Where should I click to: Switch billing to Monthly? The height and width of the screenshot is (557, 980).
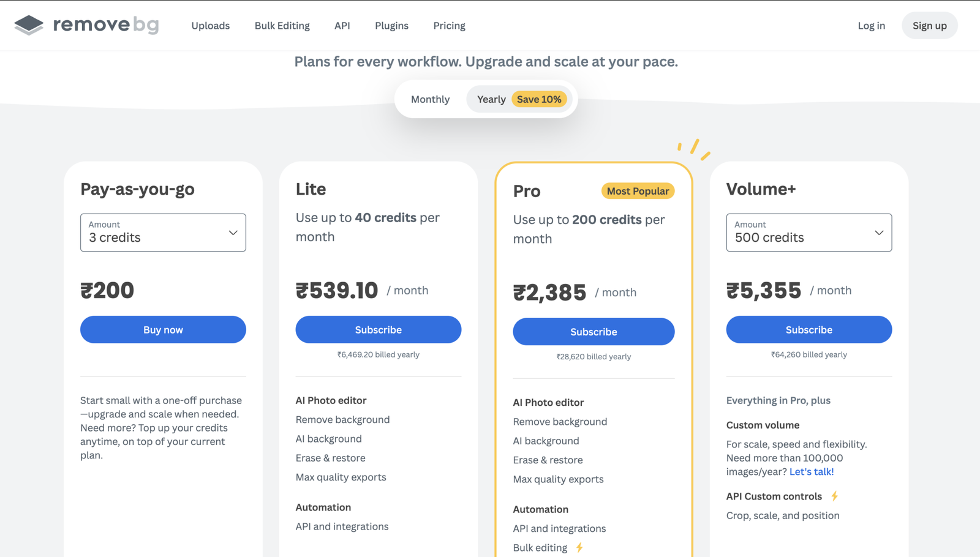[430, 99]
